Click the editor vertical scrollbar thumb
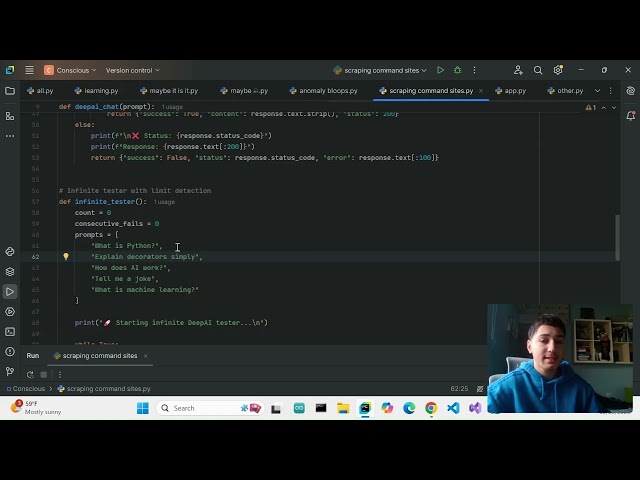The height and width of the screenshot is (480, 640). [618, 238]
